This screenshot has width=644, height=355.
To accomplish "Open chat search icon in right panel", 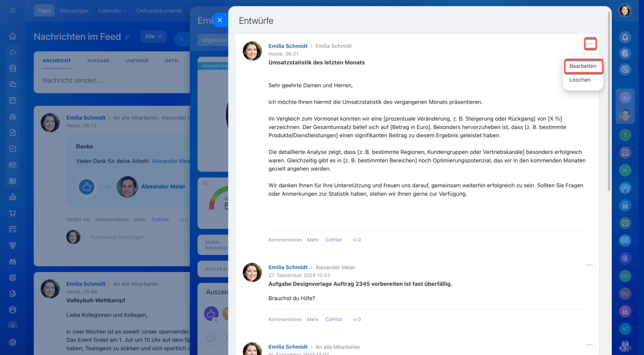I will (x=625, y=70).
